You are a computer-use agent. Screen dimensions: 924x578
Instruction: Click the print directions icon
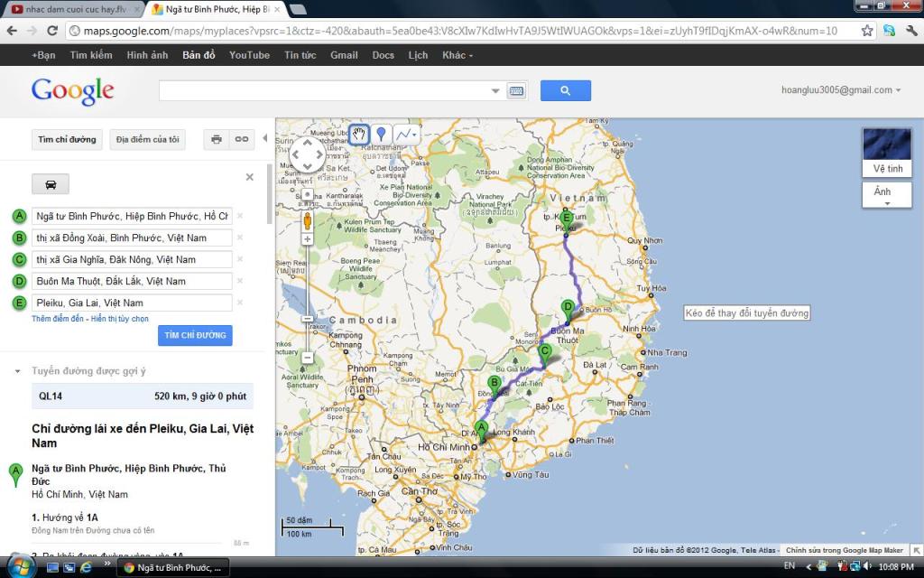click(x=217, y=139)
